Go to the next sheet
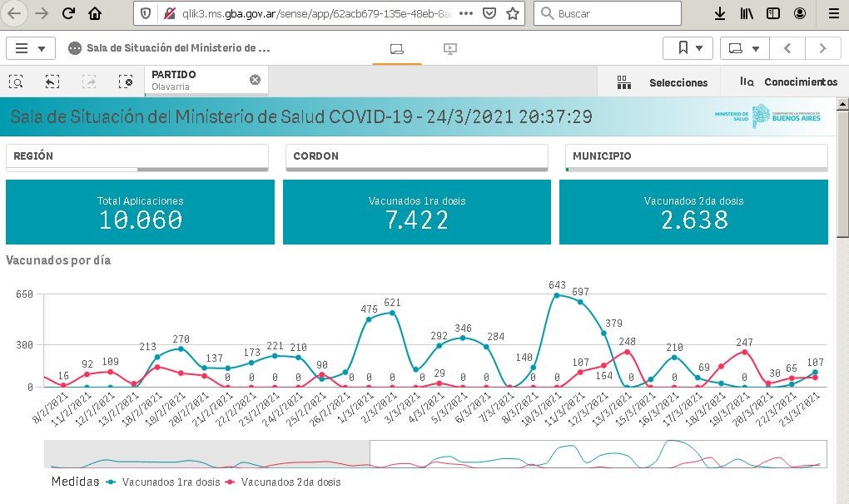Viewport: 849px width, 504px height. click(823, 48)
